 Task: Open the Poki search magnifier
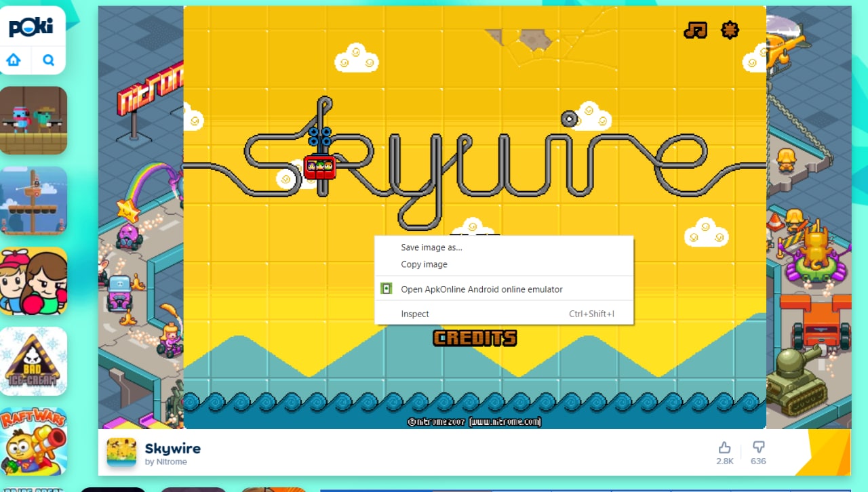pos(48,60)
